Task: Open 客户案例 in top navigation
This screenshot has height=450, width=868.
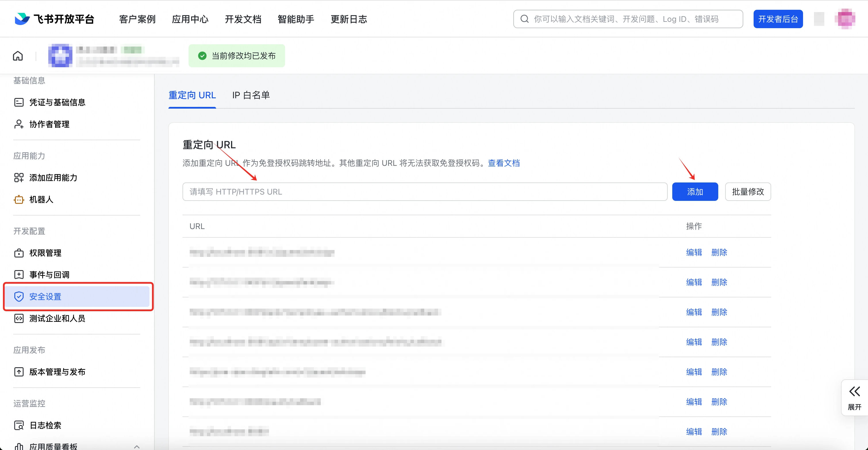Action: click(137, 19)
